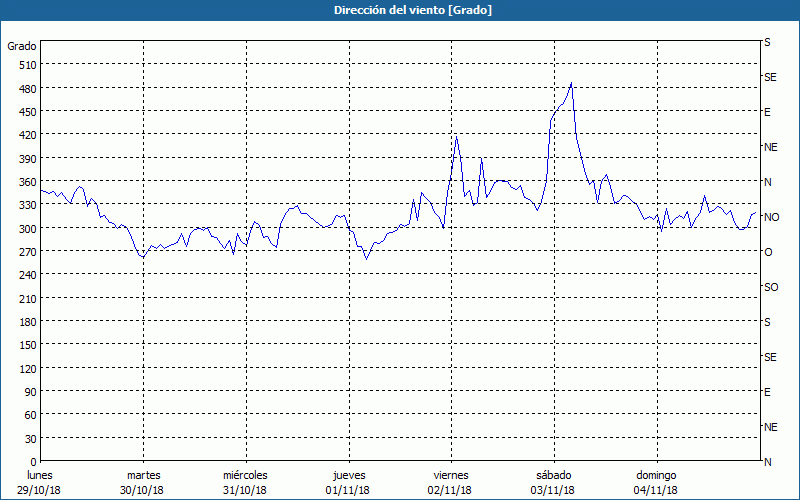Select the 'SO' compass label on the right axis
800x500 pixels.
point(771,287)
